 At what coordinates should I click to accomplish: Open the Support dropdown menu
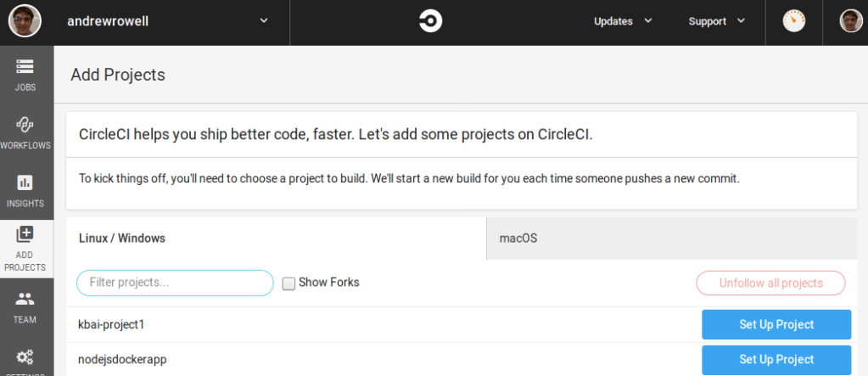click(x=716, y=21)
